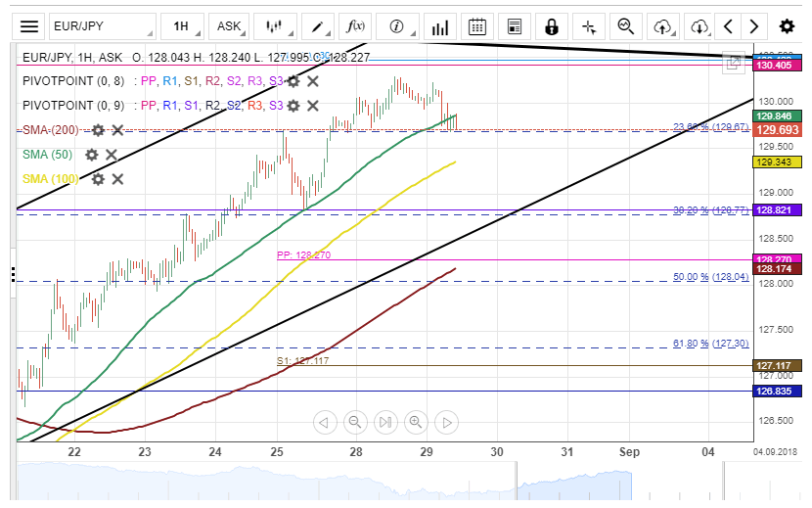Click the yellow 129.343 price tag
This screenshot has height=508, width=812.
tap(778, 162)
